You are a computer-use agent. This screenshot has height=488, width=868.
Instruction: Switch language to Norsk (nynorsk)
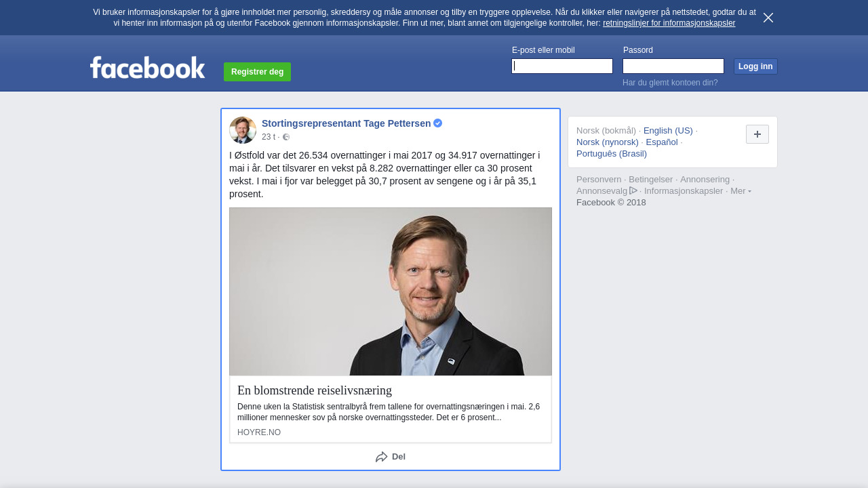click(608, 142)
